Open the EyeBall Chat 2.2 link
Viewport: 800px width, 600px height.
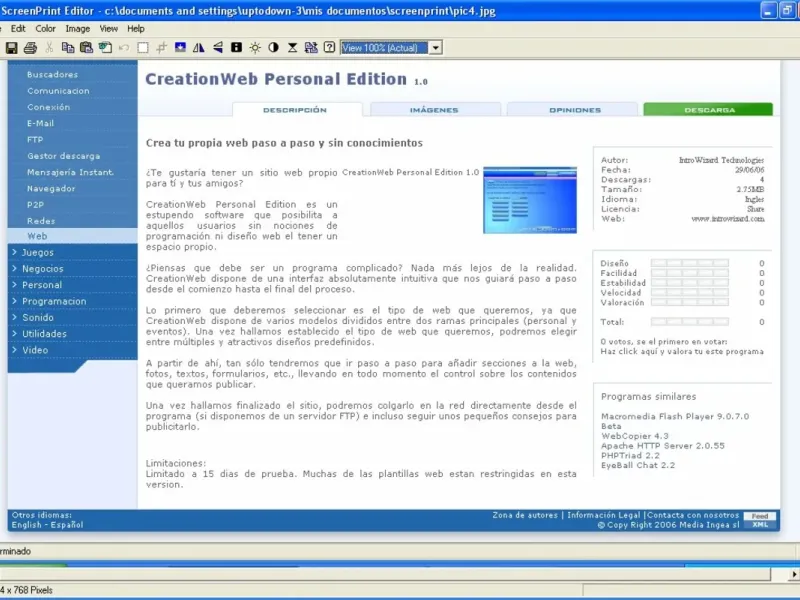point(637,465)
